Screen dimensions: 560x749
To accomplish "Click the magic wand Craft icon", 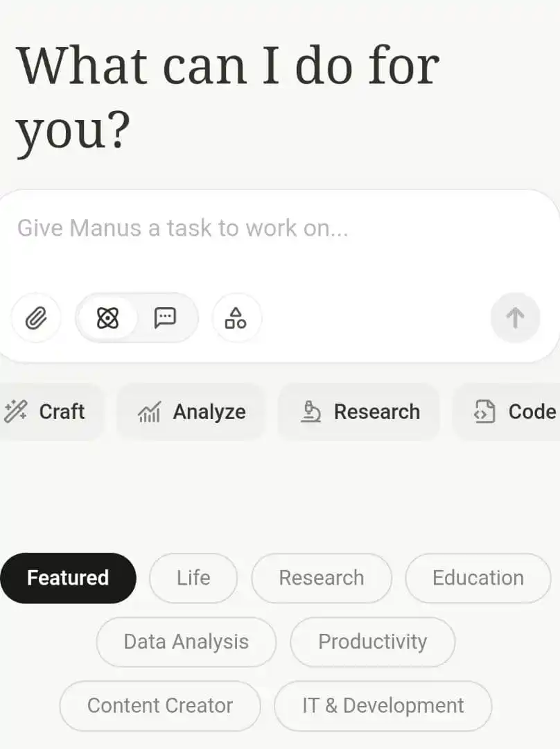I will (x=16, y=411).
